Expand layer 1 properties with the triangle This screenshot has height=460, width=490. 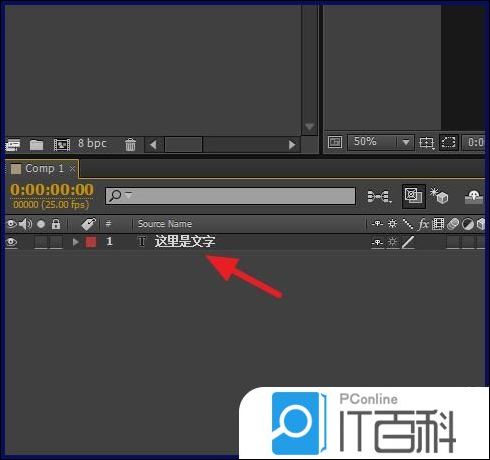click(x=76, y=242)
